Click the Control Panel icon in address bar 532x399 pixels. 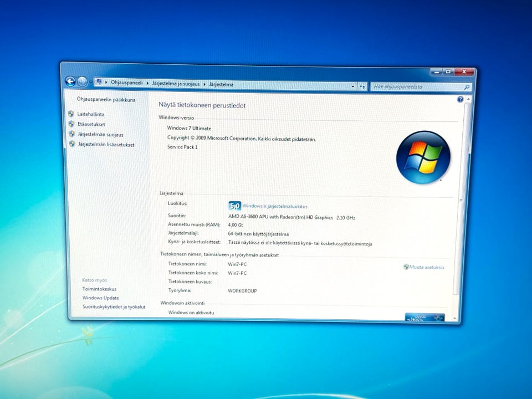coord(99,82)
